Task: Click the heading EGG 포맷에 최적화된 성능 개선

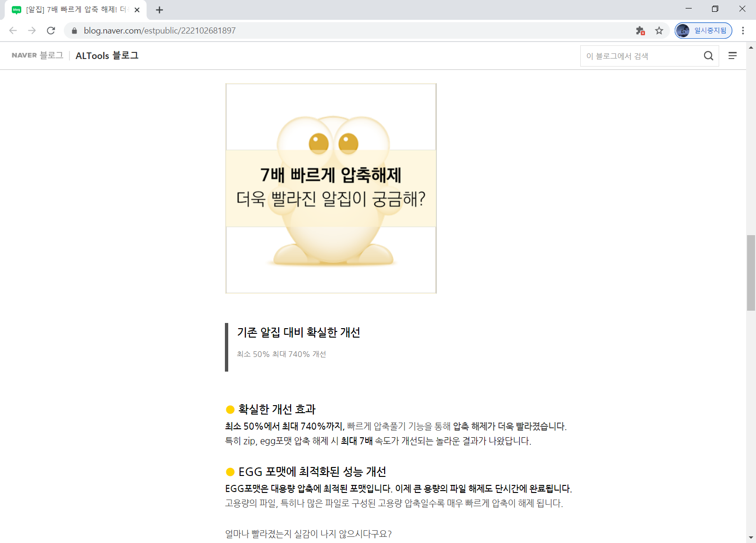Action: 312,471
